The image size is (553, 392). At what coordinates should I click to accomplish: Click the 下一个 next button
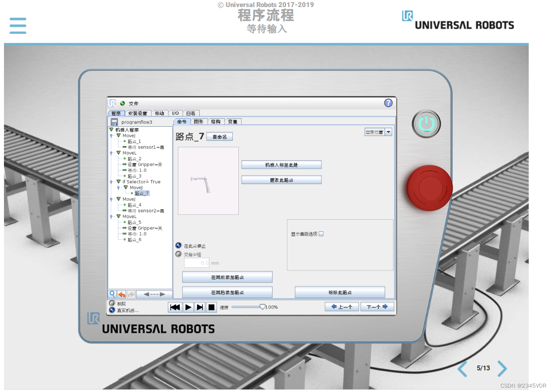(x=377, y=307)
